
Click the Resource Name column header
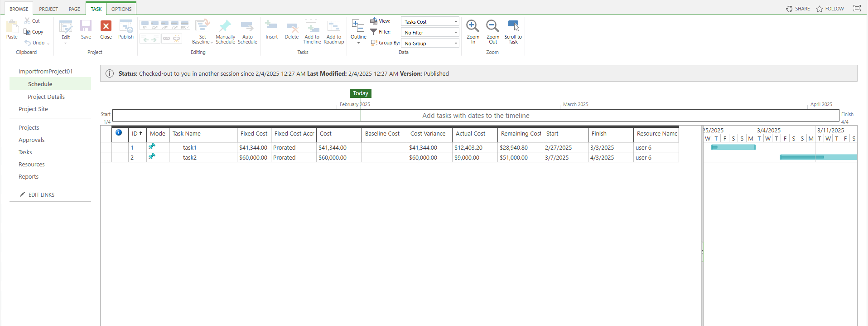(656, 134)
